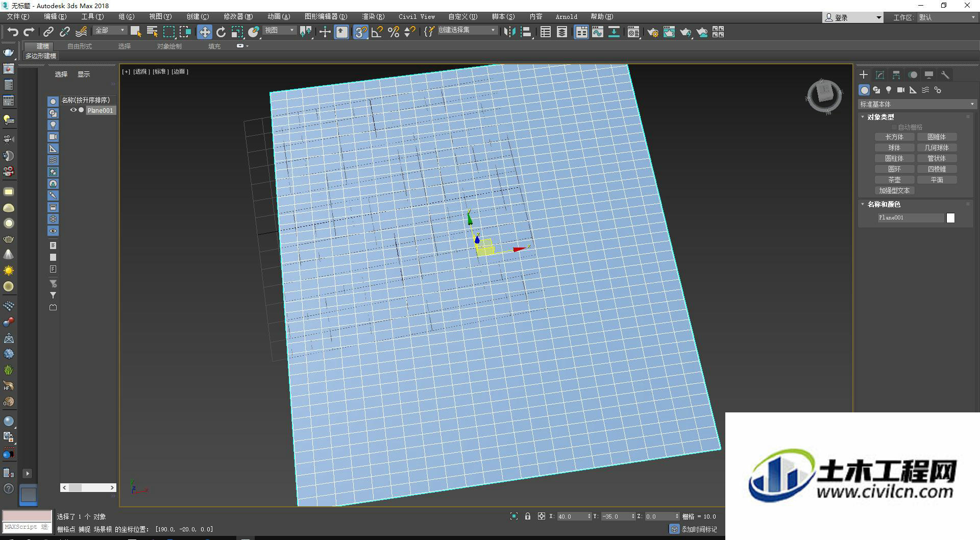Open the 文件(F) menu
980x540 pixels.
point(18,17)
